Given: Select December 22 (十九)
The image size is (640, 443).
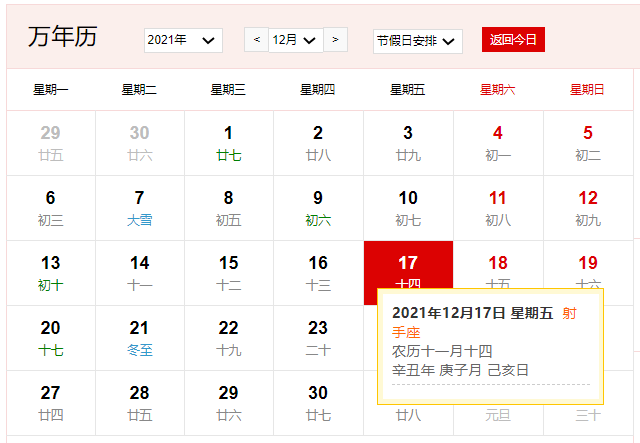Looking at the screenshot, I should [x=229, y=338].
